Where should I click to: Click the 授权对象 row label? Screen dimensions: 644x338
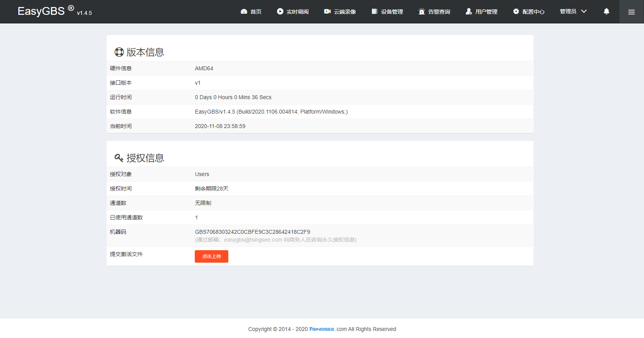121,174
